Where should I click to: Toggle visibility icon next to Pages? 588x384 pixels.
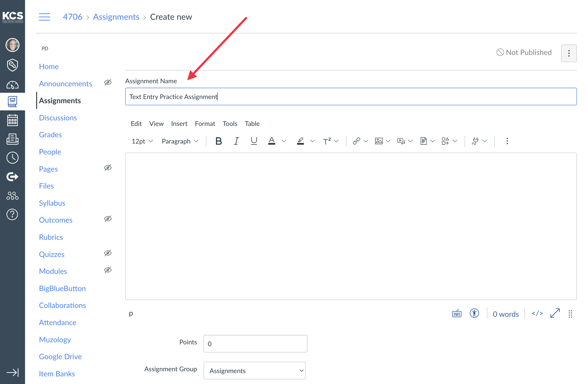[x=108, y=168]
